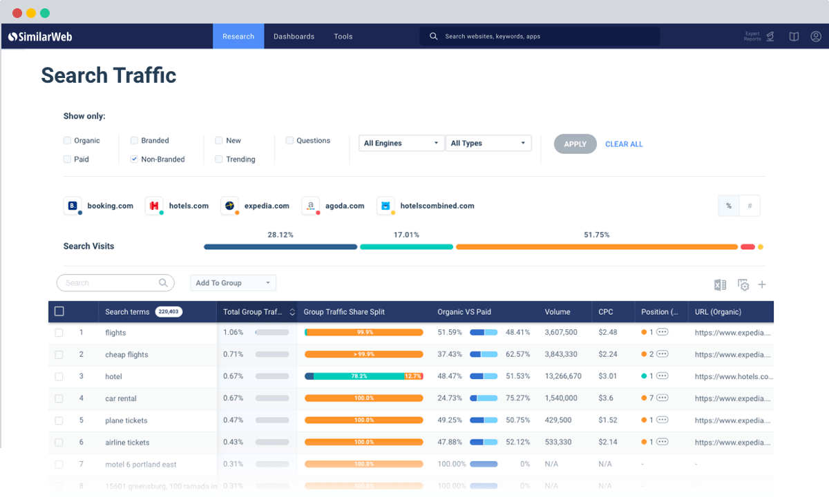Select the hotel row checkbox
Viewport: 829px width, 504px height.
click(x=59, y=376)
